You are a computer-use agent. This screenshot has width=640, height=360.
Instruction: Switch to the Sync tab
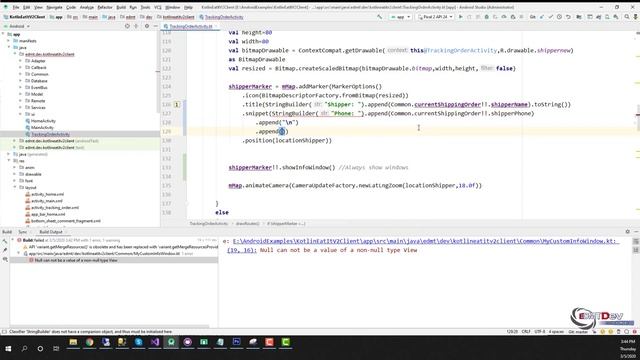coord(22,232)
